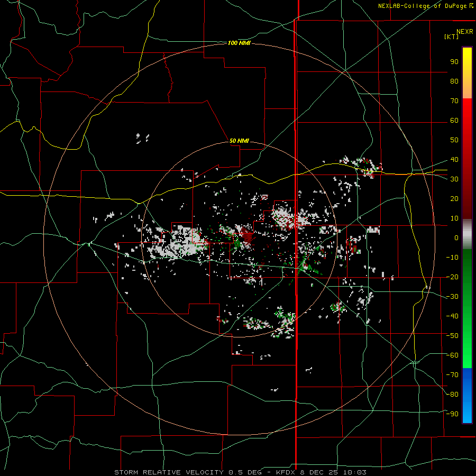Click the 80 value on the velocity scale
Viewport: 476px width, 476px height.
[x=454, y=81]
